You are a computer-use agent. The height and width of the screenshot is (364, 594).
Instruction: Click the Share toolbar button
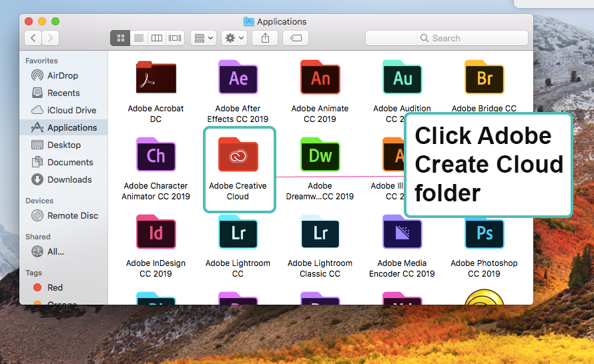coord(265,38)
